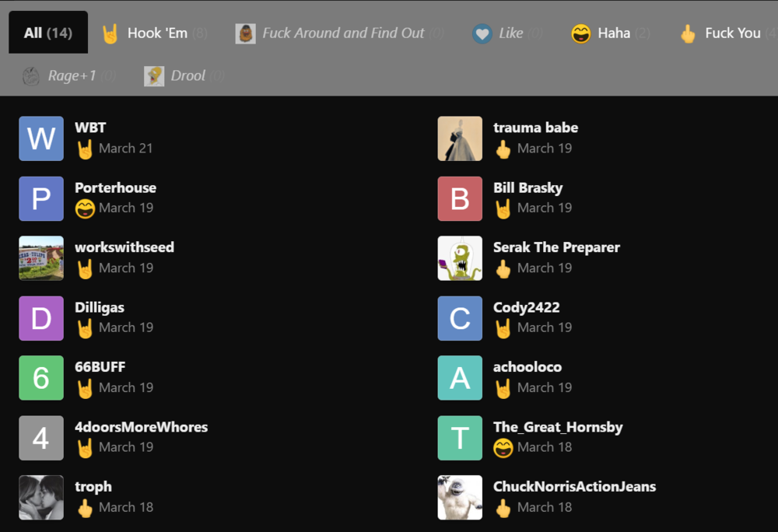The width and height of the screenshot is (778, 532).
Task: Switch to the All (14) tab
Action: (x=48, y=33)
